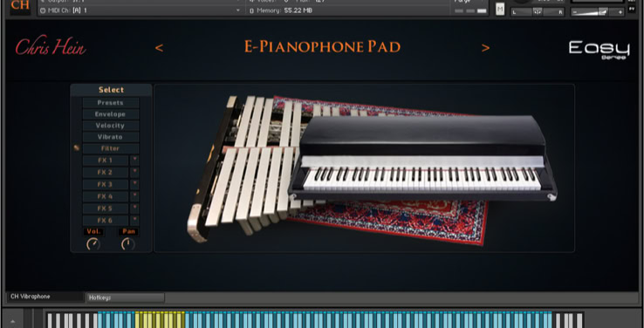Image resolution: width=644 pixels, height=328 pixels.
Task: Click the Easy Series logo
Action: click(599, 50)
